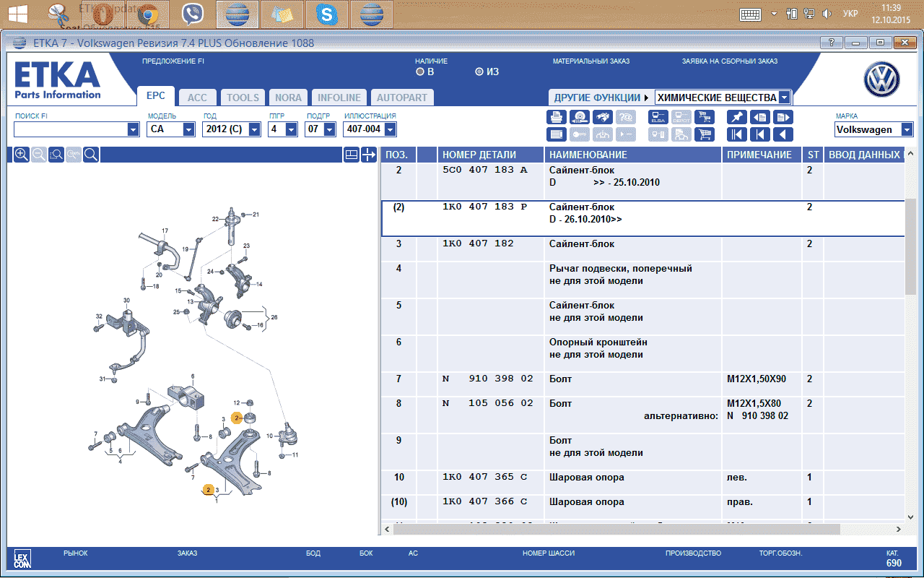The height and width of the screenshot is (578, 924).
Task: Click the next page document arrow icon
Action: pos(783,118)
